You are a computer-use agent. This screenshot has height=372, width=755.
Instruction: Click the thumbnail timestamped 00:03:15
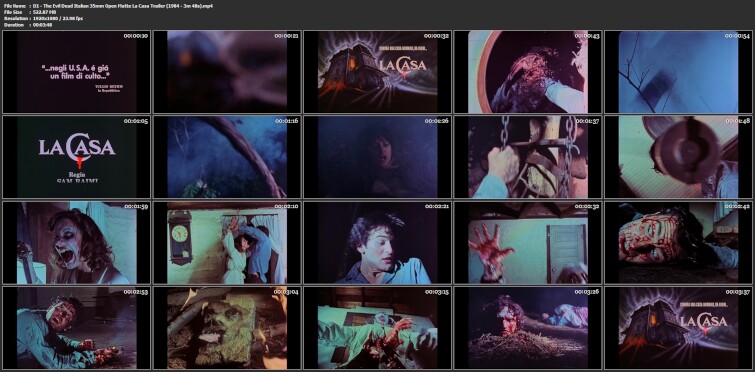378,328
